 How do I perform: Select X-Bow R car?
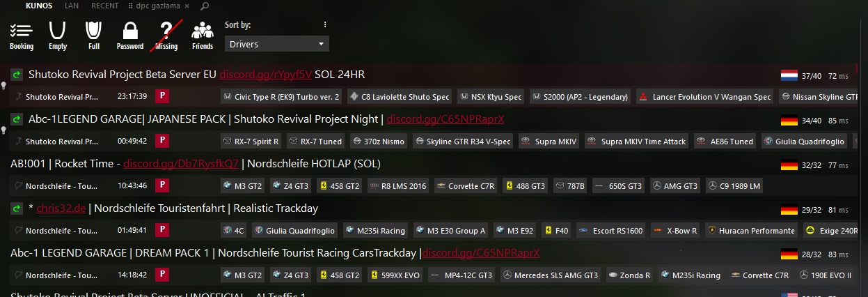(x=675, y=231)
